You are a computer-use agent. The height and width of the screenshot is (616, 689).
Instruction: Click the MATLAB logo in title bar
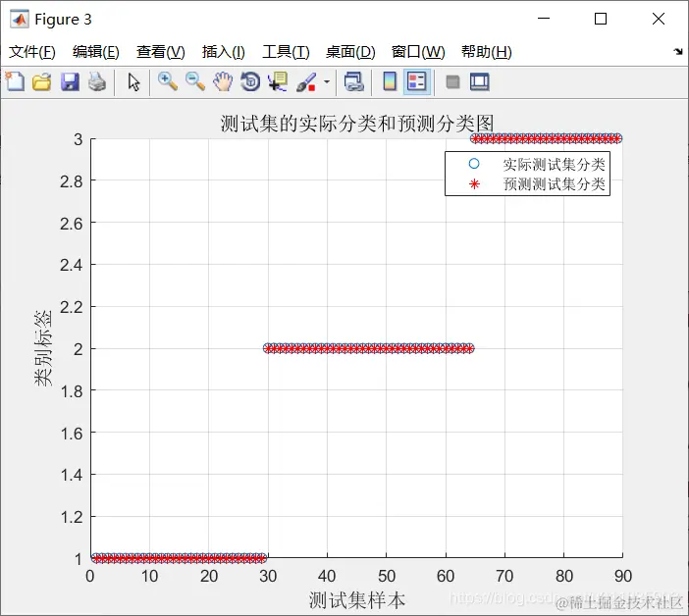point(20,19)
